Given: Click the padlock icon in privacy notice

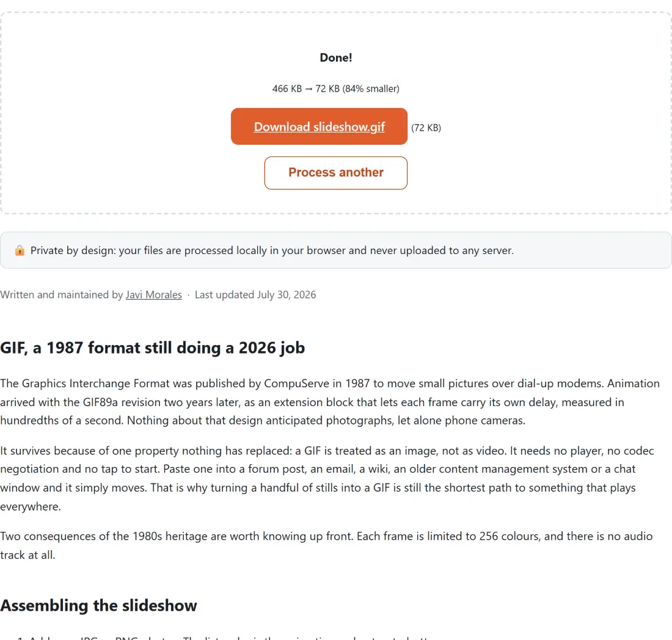Looking at the screenshot, I should point(20,250).
